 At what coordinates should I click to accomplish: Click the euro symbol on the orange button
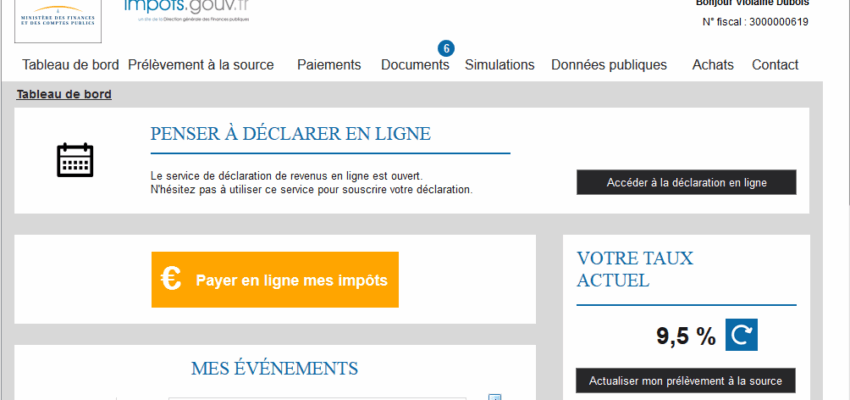[171, 279]
